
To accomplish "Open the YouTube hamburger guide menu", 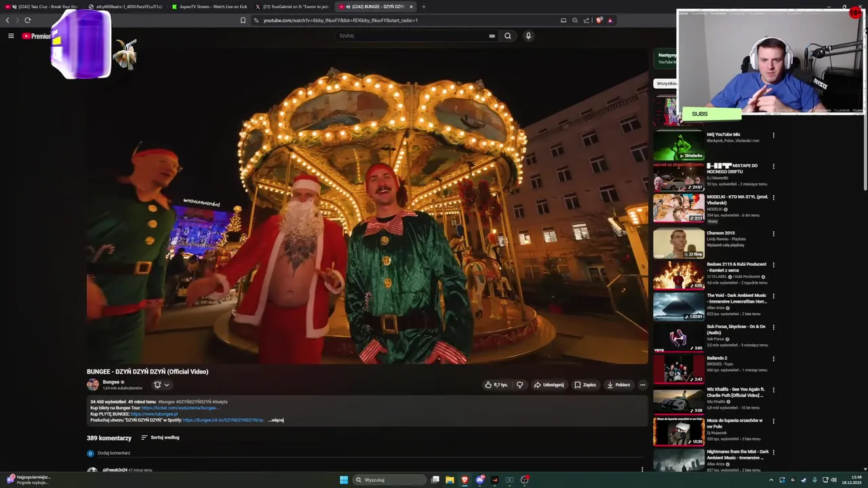I will coord(11,36).
